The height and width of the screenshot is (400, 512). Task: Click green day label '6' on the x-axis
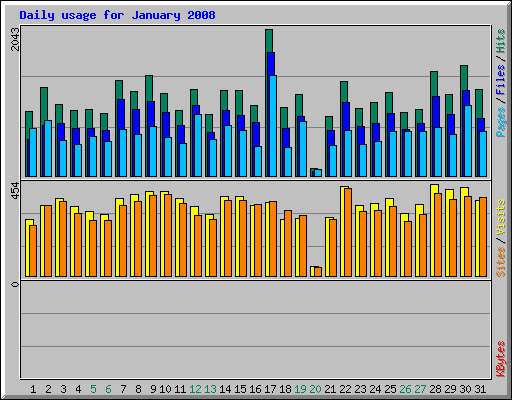click(x=108, y=389)
